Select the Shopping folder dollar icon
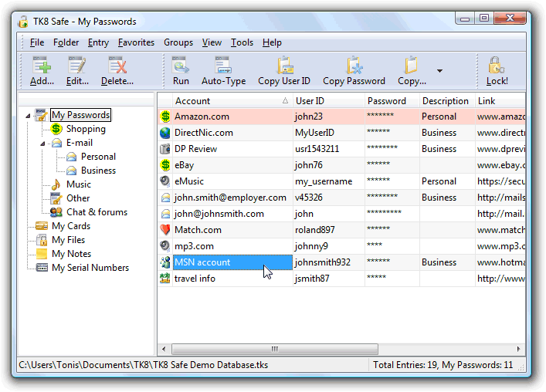Viewport: 546px width, 392px height. (56, 129)
